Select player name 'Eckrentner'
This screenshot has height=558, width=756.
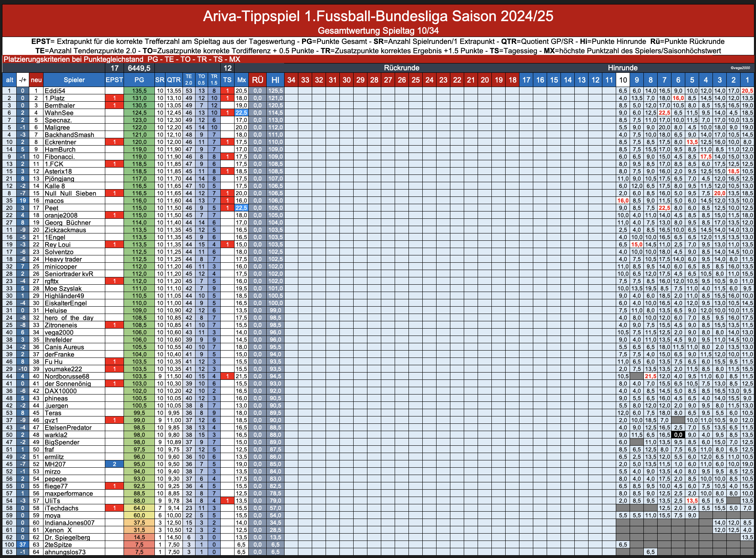coord(60,142)
